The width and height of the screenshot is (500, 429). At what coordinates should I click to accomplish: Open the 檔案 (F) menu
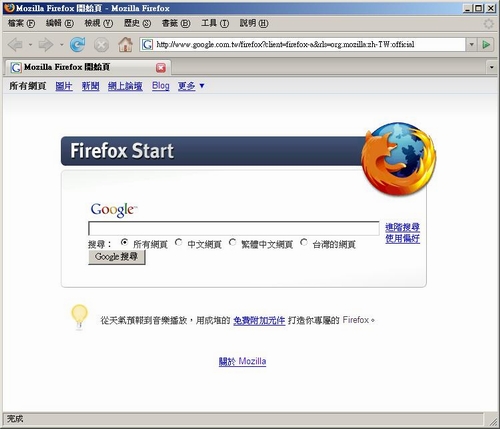click(21, 23)
